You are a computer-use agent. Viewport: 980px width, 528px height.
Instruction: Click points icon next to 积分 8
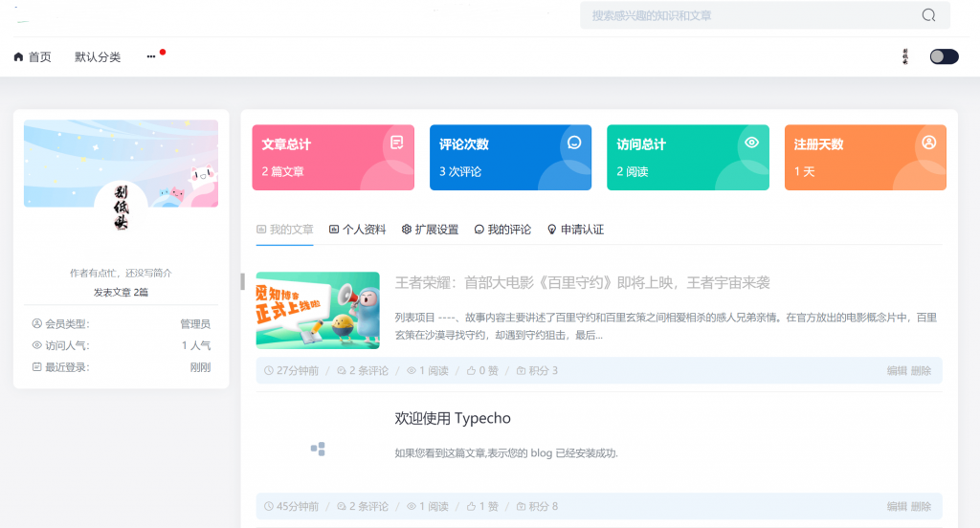coord(522,506)
